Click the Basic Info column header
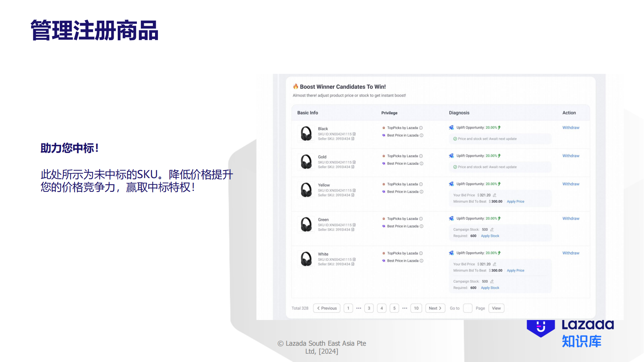 click(x=308, y=113)
